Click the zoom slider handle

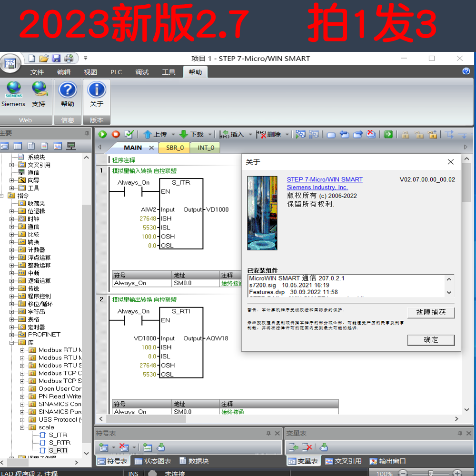430,473
